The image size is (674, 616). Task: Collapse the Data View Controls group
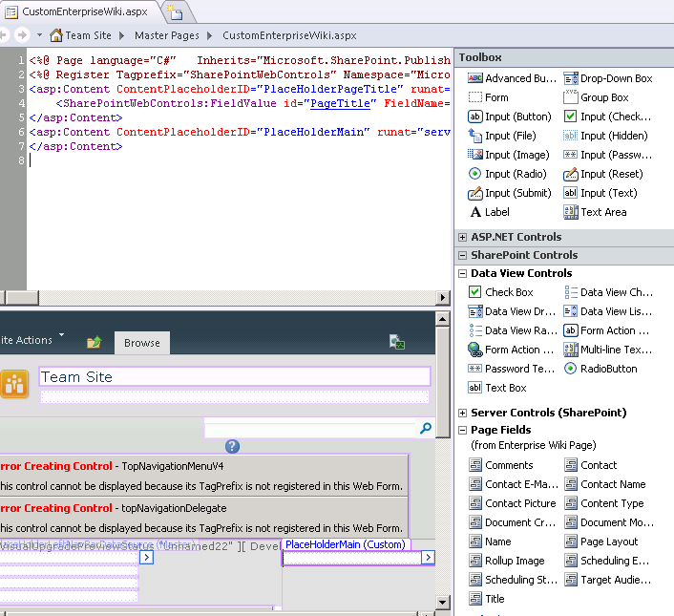click(462, 274)
